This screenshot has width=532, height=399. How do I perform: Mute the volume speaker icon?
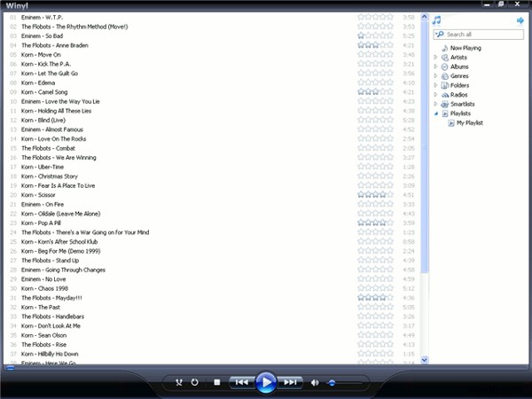315,382
